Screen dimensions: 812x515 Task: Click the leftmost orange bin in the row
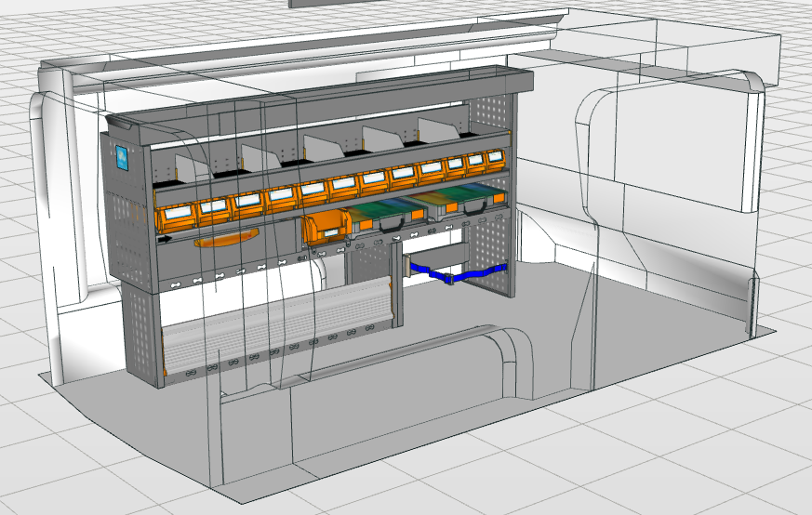176,218
